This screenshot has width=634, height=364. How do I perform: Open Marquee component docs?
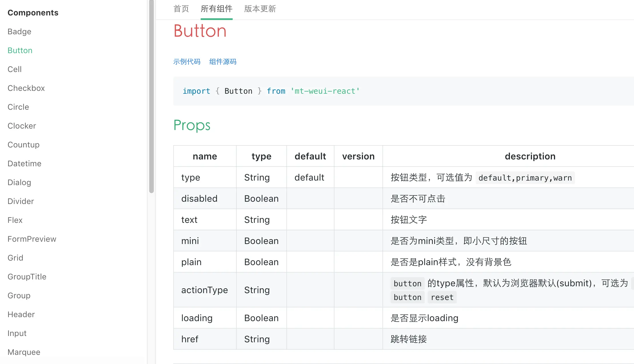point(24,352)
